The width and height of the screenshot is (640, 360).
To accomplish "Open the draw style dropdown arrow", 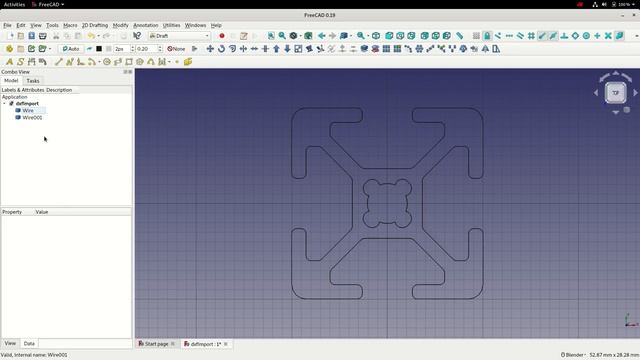I will [x=300, y=36].
